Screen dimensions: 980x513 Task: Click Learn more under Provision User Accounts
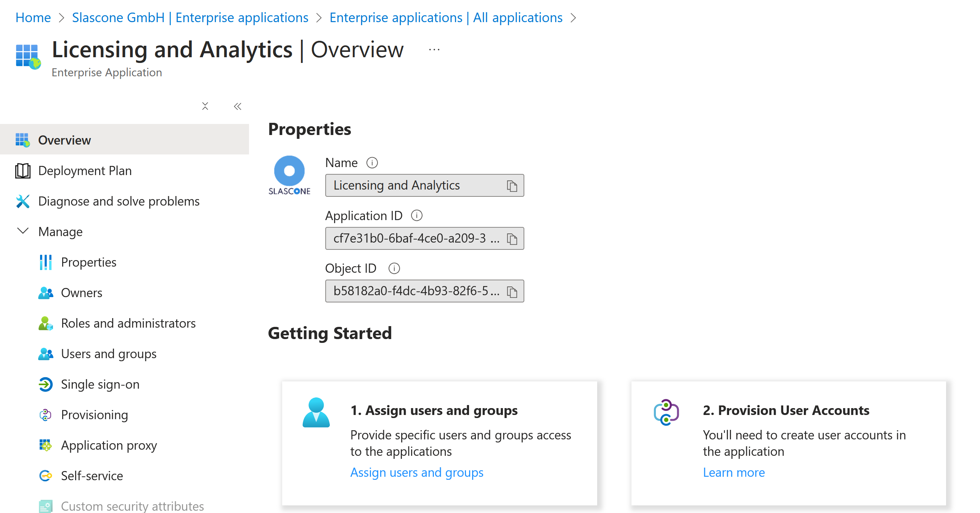tap(734, 472)
